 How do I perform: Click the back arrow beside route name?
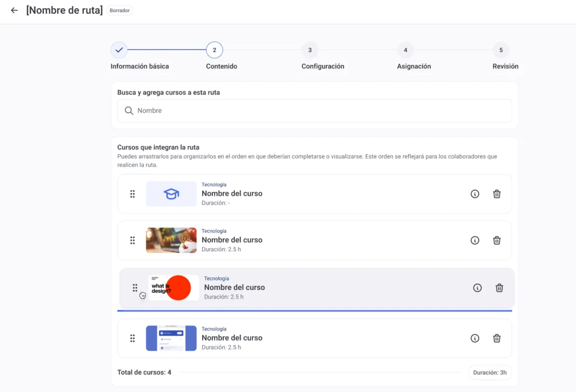[x=14, y=10]
